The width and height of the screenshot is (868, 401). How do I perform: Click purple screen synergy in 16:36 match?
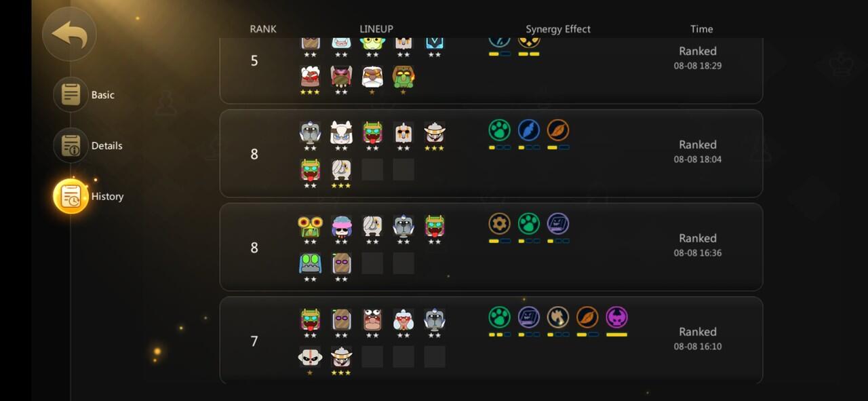[558, 223]
